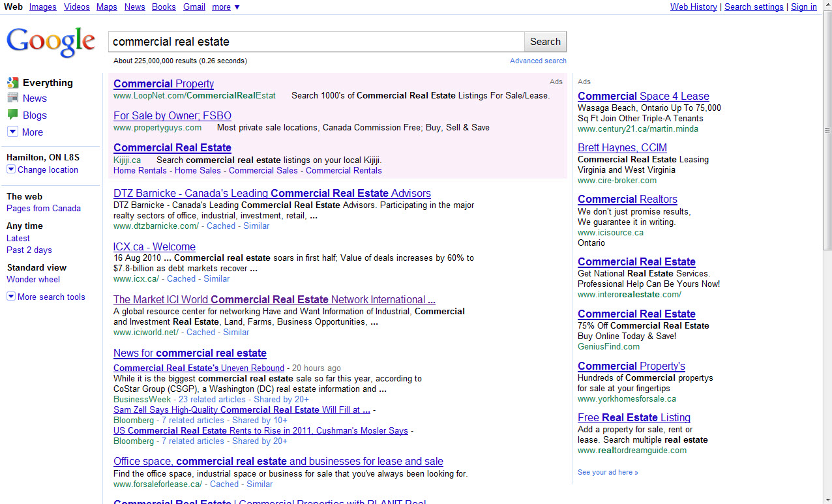Open Commercial Property's sidebar ad
Screen dimensions: 832x504
coord(631,366)
